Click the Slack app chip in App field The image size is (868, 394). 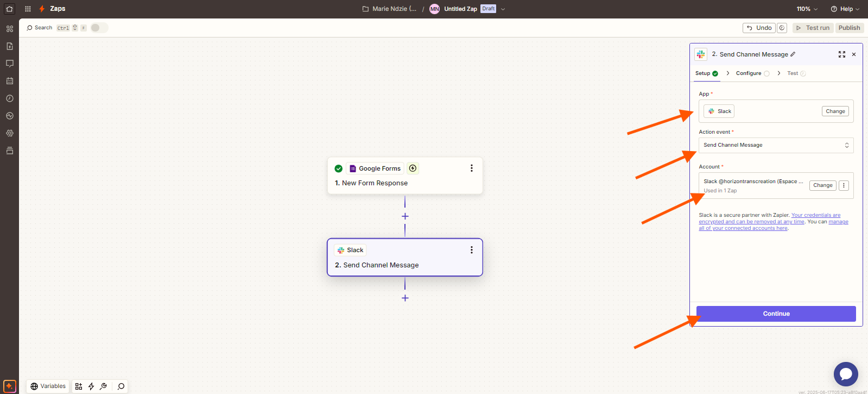tap(719, 111)
